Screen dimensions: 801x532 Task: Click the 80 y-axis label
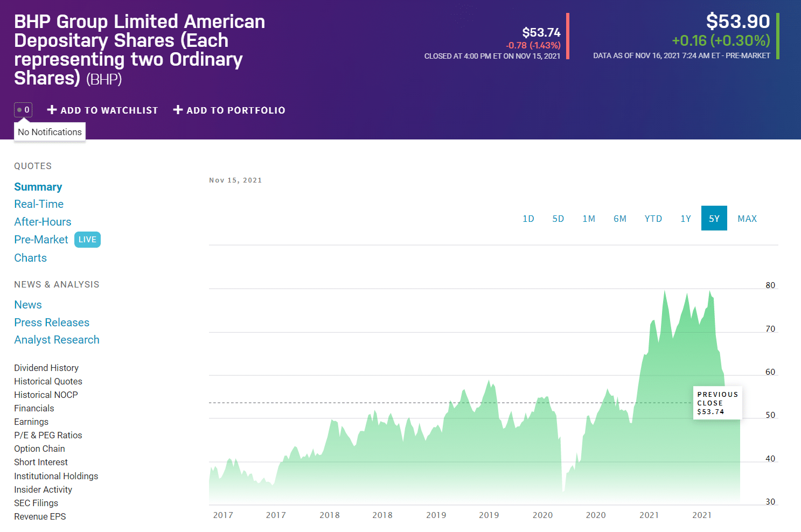[x=770, y=285]
